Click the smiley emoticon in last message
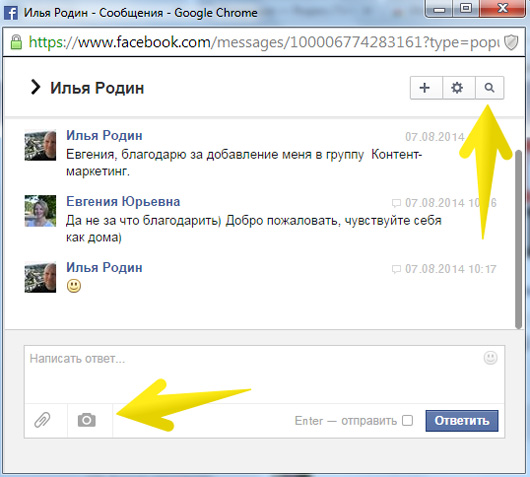Image resolution: width=530 pixels, height=477 pixels. pyautogui.click(x=74, y=286)
